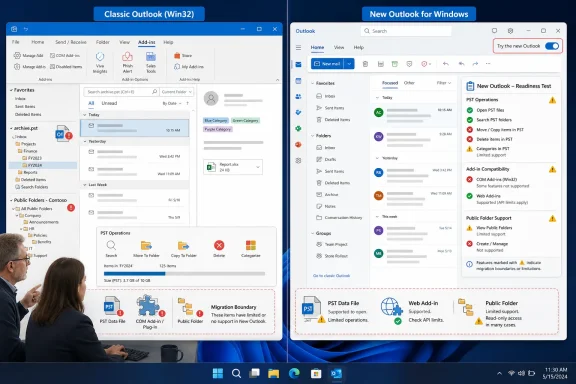Open More apps grid in New Outlook sidebar
Screen dimensions: 576x384
click(298, 161)
